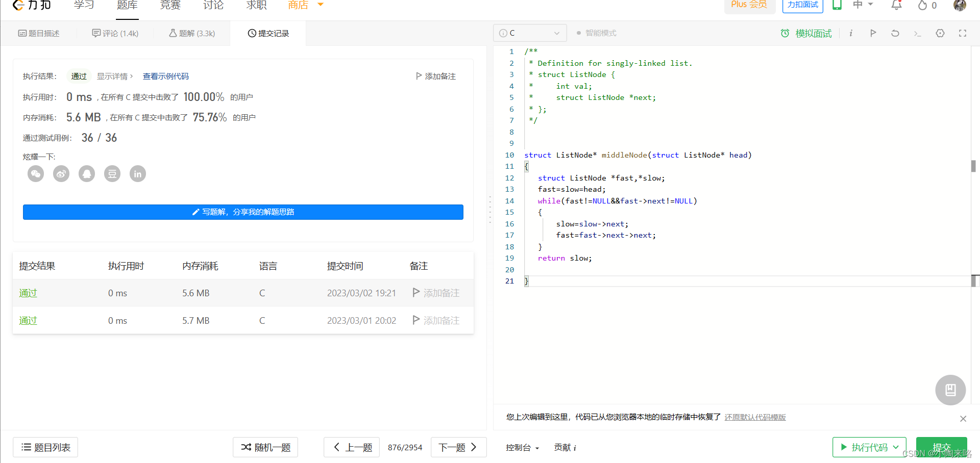Click code line 19 return slow
The height and width of the screenshot is (463, 980).
coord(565,259)
